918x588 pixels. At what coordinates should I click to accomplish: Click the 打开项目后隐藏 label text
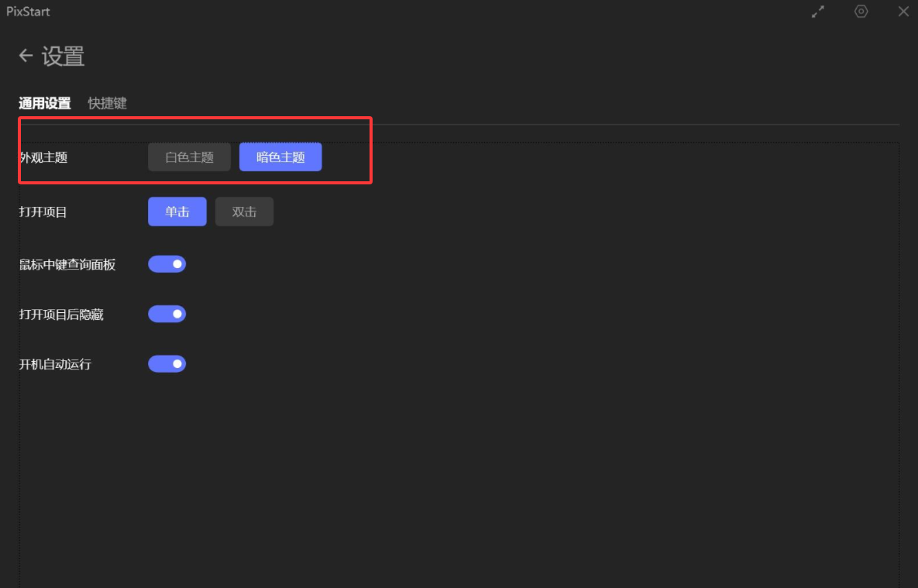point(61,315)
